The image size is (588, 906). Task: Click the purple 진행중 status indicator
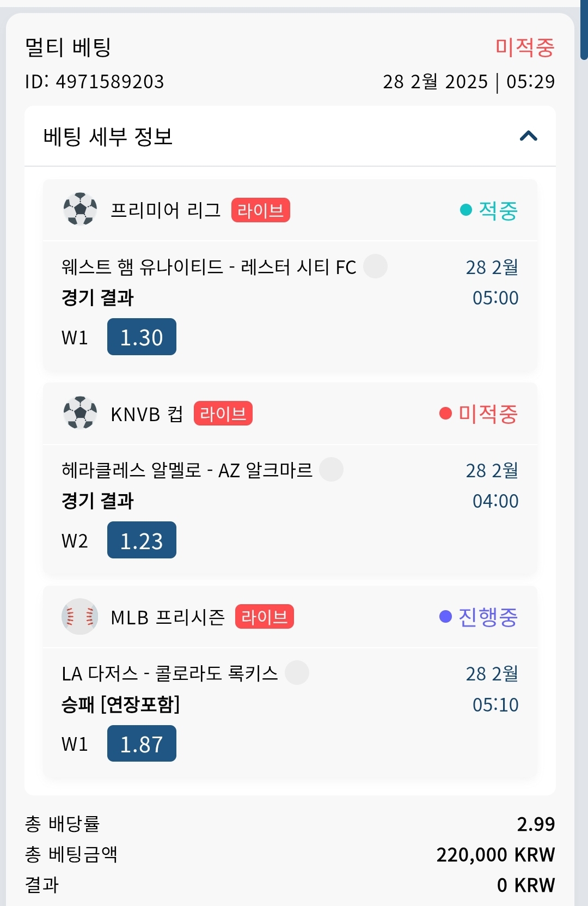click(x=479, y=617)
